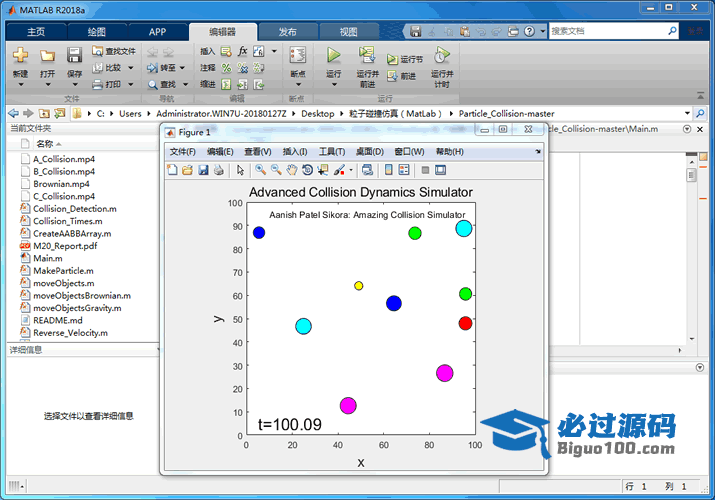Screen dimensions: 715x500
Task: Click the Advance (前进) button
Action: tap(402, 76)
